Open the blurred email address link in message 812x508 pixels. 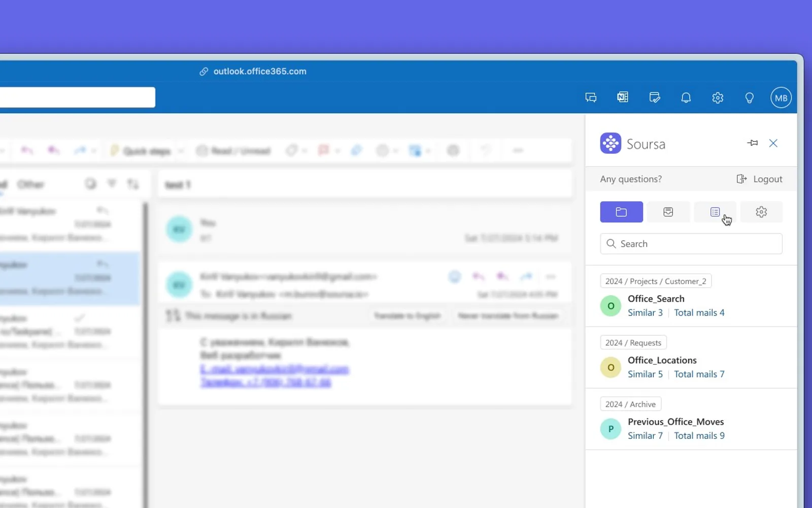(275, 369)
